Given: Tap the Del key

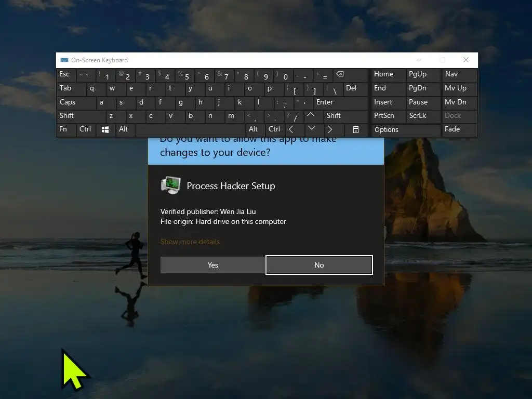Looking at the screenshot, I should (x=355, y=88).
